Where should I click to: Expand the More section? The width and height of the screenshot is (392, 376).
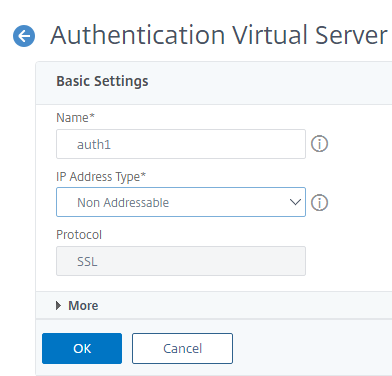click(x=77, y=306)
